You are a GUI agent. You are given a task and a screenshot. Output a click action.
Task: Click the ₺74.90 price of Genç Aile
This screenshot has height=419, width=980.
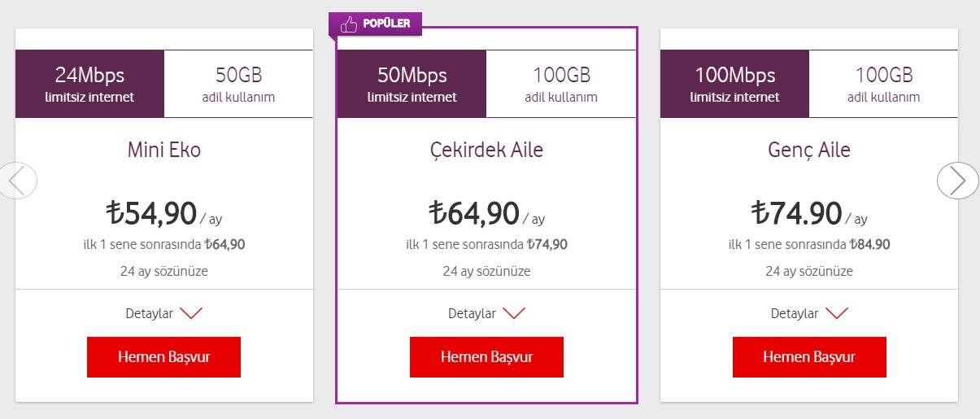click(796, 213)
